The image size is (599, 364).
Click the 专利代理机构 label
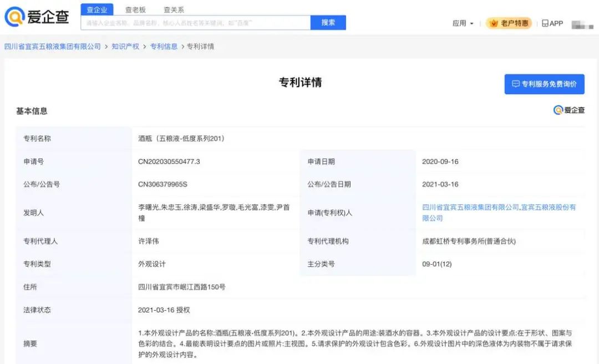click(328, 241)
